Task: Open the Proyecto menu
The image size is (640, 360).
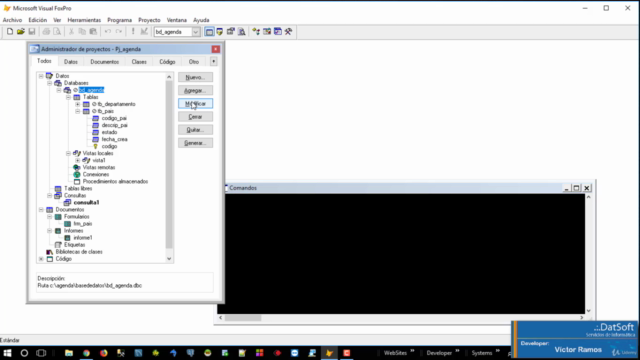Action: (x=149, y=20)
